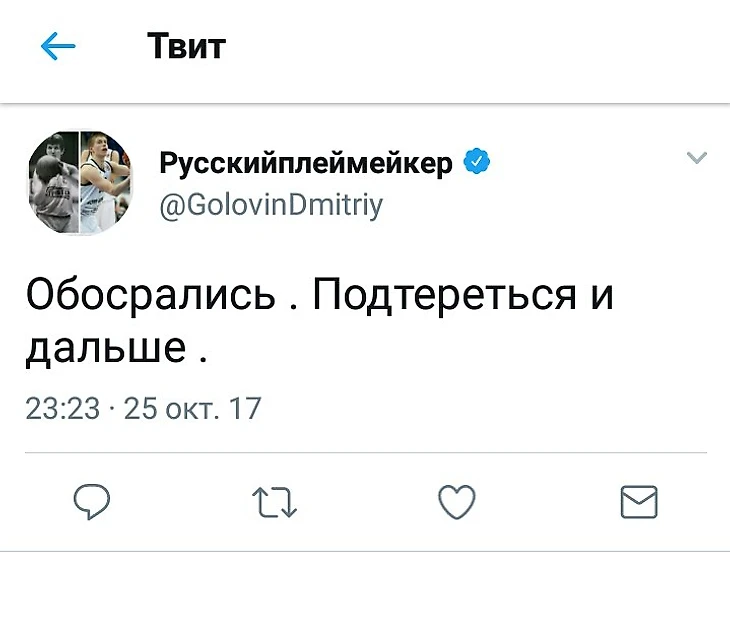Click the blue verified badge
Image resolution: width=730 pixels, height=639 pixels.
(477, 163)
